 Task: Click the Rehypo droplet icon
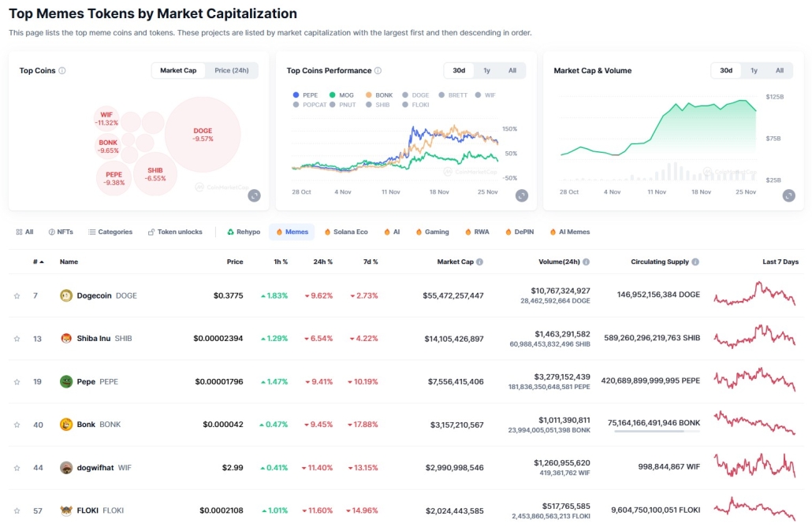[231, 232]
